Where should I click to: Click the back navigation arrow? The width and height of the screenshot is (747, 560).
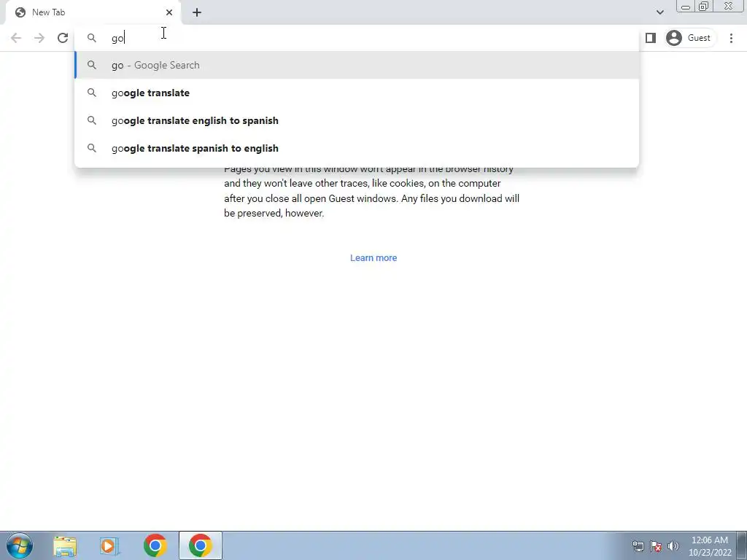tap(16, 38)
